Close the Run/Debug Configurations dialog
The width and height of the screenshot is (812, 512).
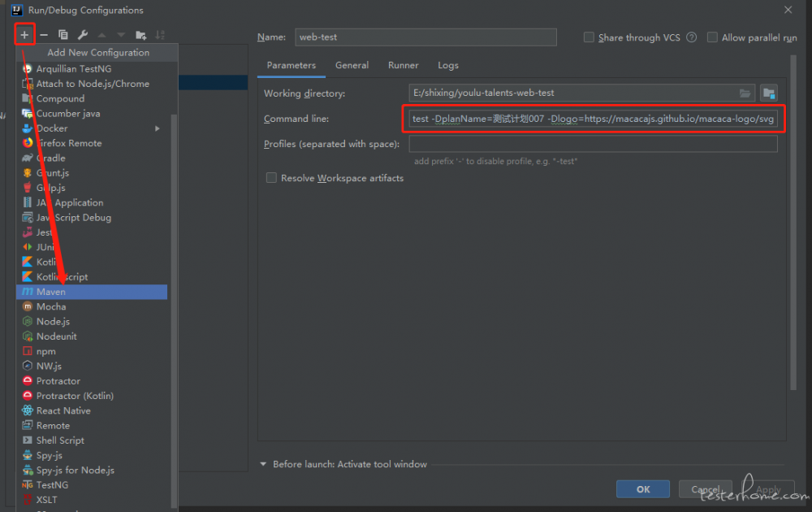(788, 10)
